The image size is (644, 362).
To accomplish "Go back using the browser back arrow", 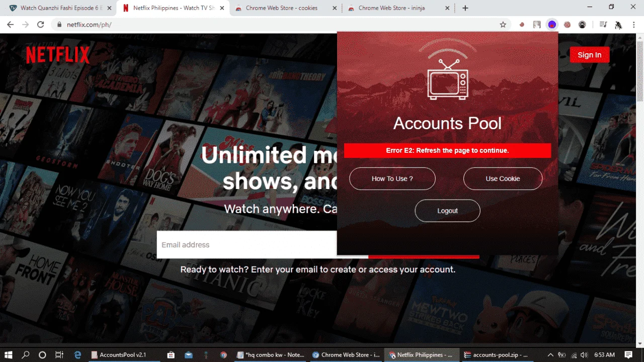I will [11, 25].
